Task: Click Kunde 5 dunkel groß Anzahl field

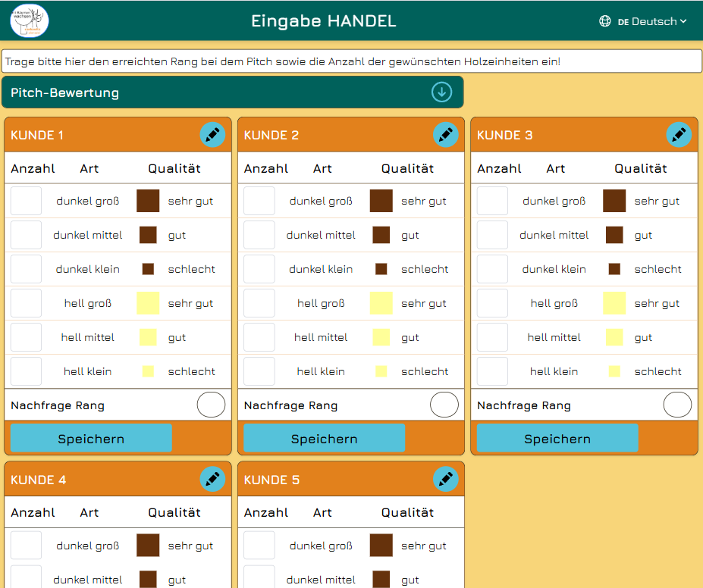Action: [x=259, y=545]
